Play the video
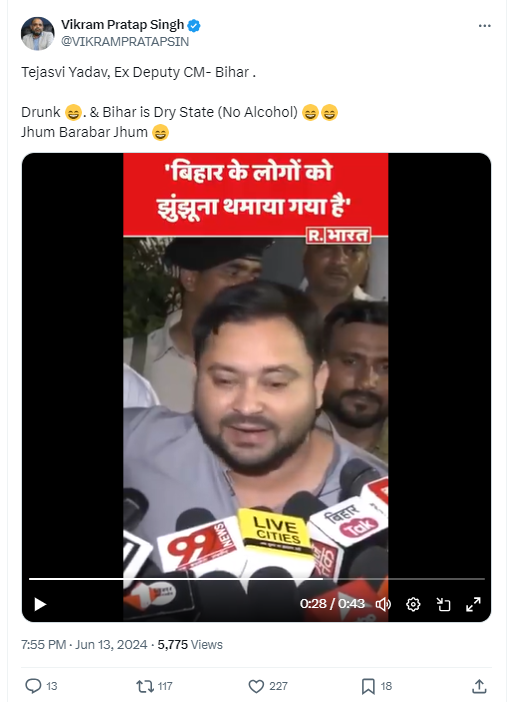 pos(40,604)
